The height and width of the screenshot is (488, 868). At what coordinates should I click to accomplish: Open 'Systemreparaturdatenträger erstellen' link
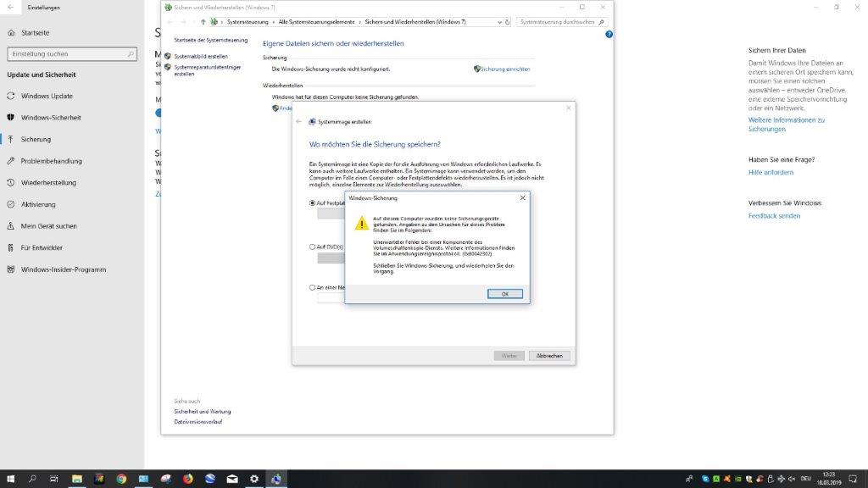click(x=207, y=70)
